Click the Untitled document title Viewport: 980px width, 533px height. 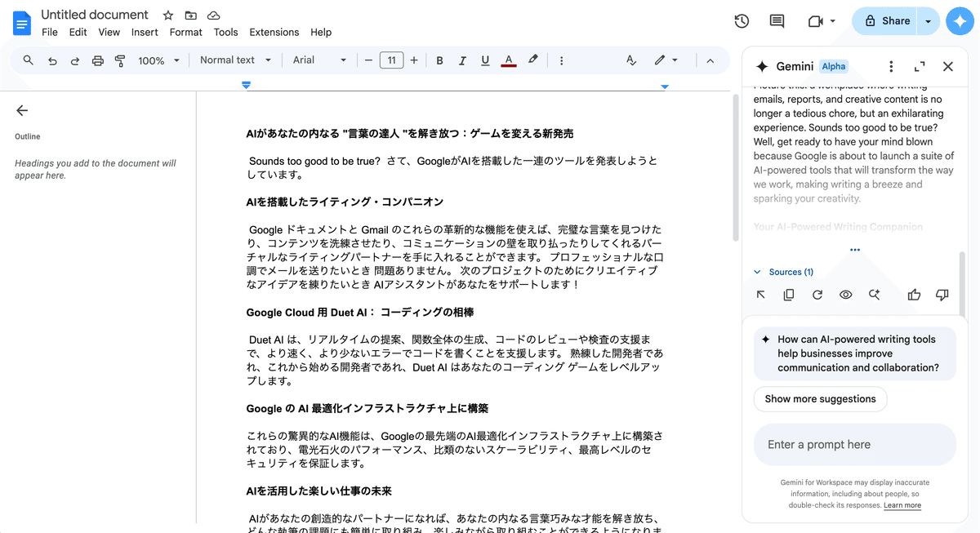[95, 15]
